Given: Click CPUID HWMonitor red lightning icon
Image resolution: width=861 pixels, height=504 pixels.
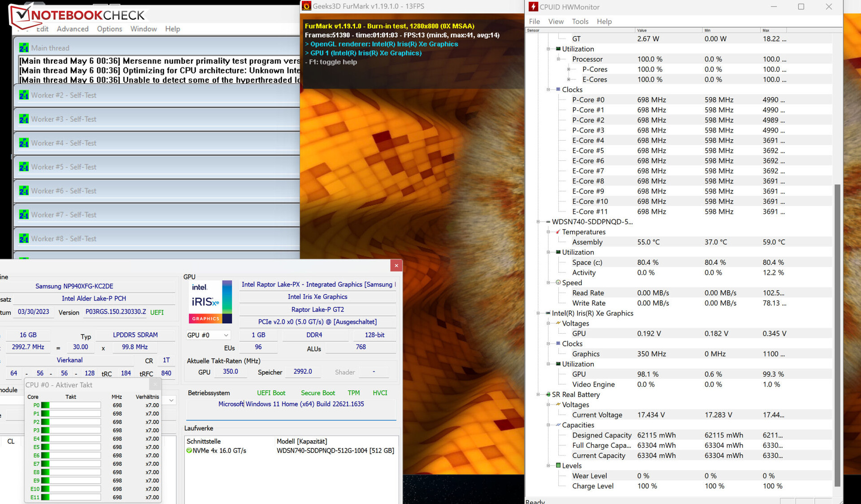Looking at the screenshot, I should click(533, 6).
